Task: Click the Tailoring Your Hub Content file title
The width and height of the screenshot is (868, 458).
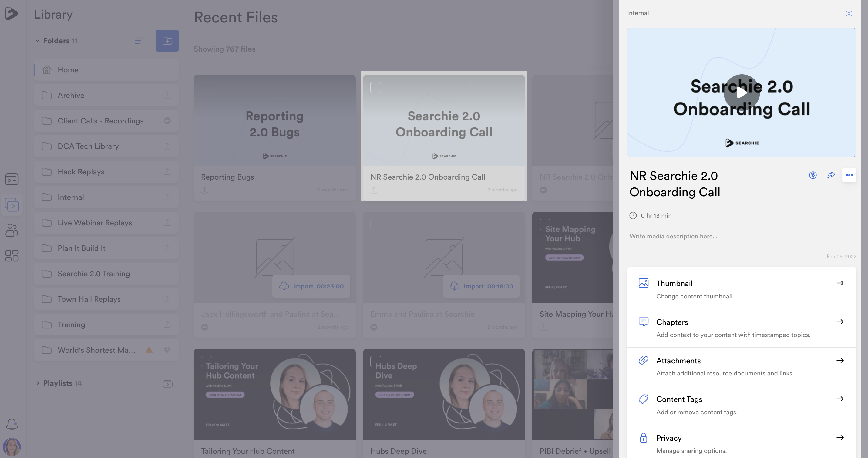Action: click(x=248, y=451)
